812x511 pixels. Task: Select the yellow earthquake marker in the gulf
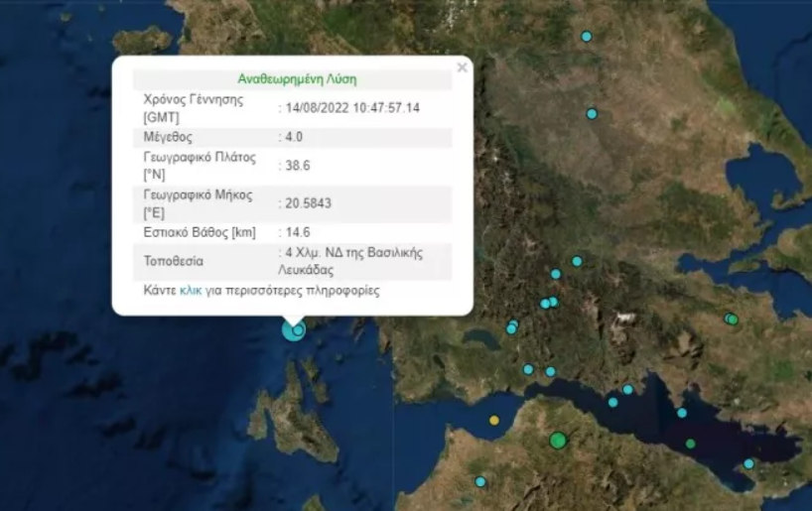[x=494, y=421]
